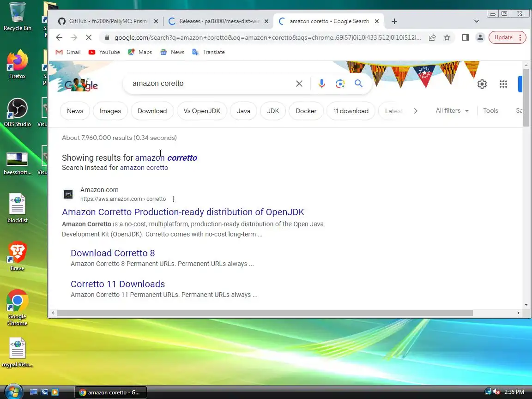Select the 11 download filter chip
Viewport: 532px width, 399px height.
click(351, 111)
